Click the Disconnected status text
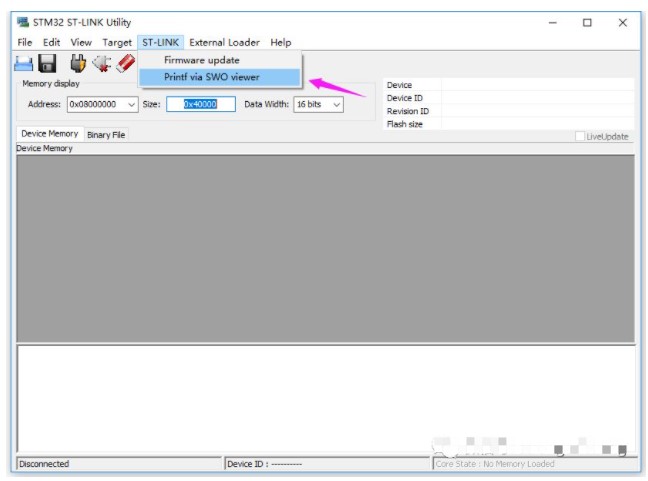This screenshot has height=481, width=648. (44, 464)
